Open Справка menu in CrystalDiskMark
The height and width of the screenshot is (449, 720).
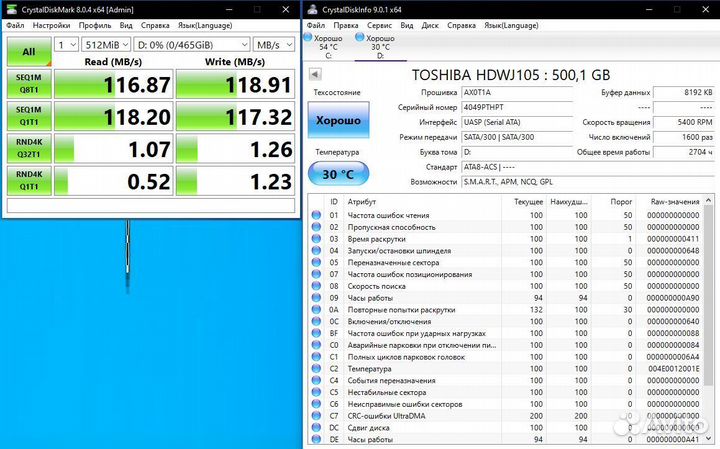point(155,25)
